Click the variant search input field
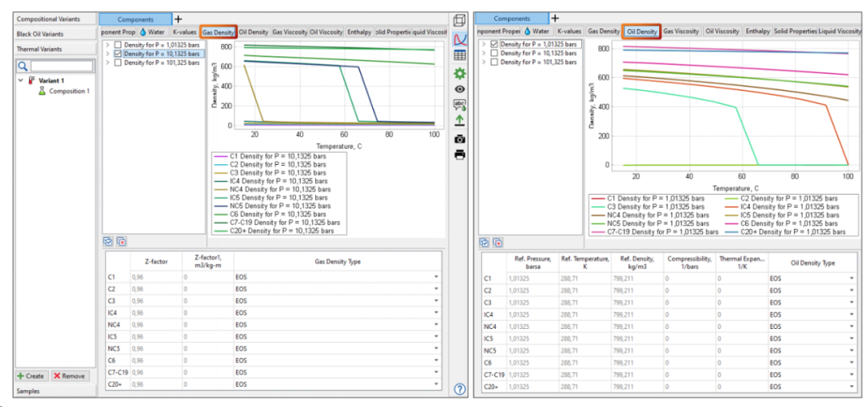Image resolution: width=868 pixels, height=407 pixels. (61, 66)
